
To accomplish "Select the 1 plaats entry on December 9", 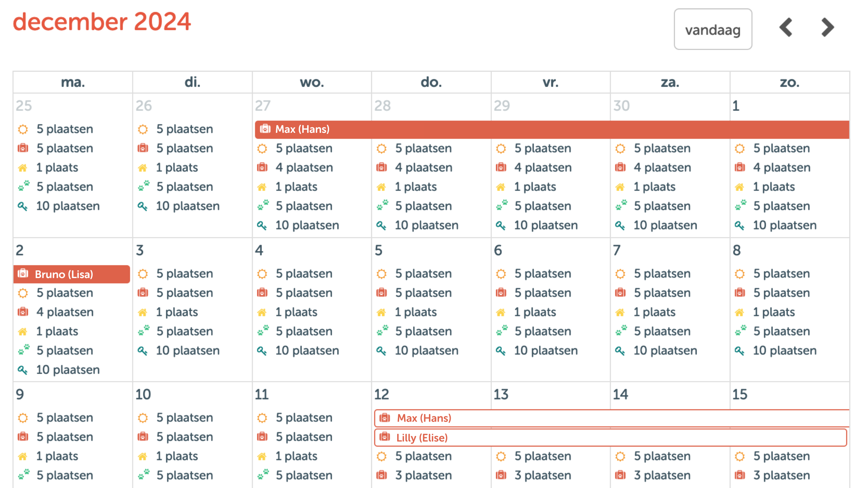I will pyautogui.click(x=57, y=456).
